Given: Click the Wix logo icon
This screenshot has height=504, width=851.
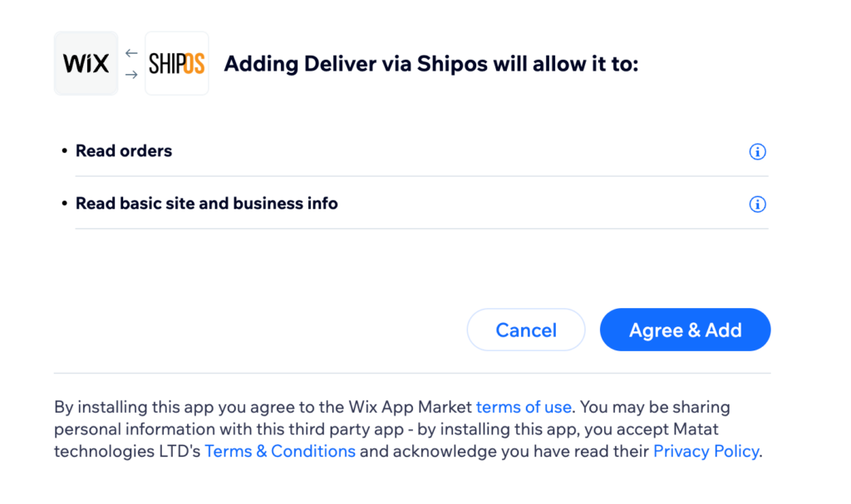Looking at the screenshot, I should pos(86,63).
